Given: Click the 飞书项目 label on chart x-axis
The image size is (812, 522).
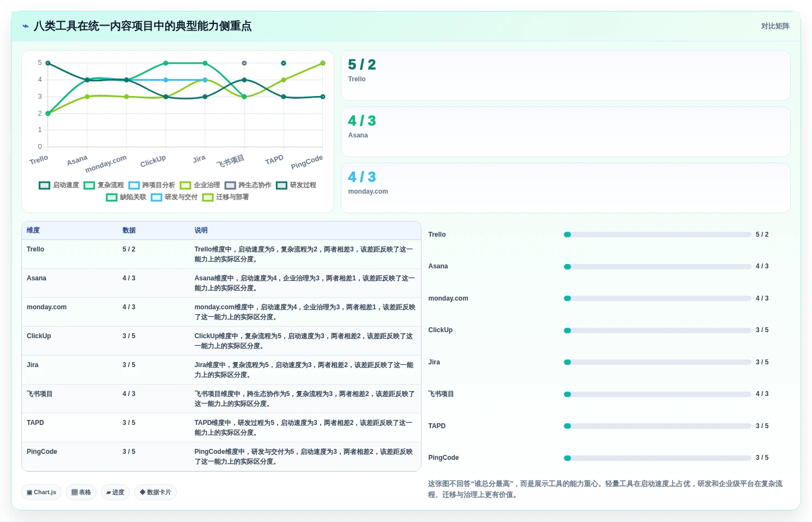Looking at the screenshot, I should tap(230, 161).
